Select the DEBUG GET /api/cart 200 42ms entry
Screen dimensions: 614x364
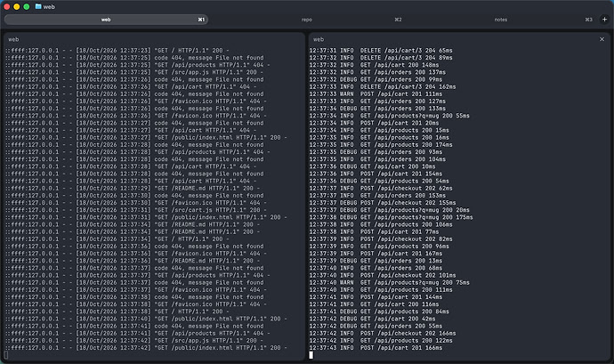pos(372,319)
